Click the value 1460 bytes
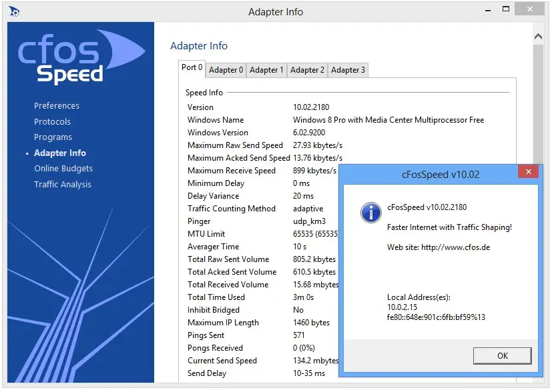552x392 pixels. [x=311, y=323]
